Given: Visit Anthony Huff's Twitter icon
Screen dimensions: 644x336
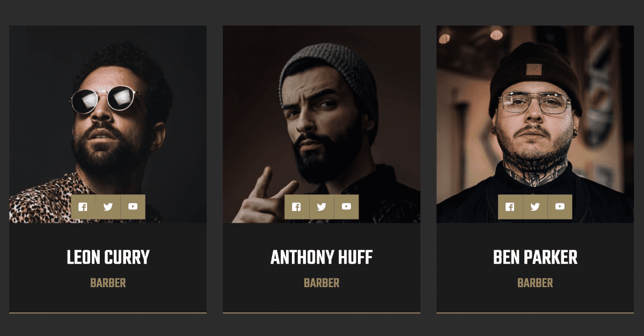Looking at the screenshot, I should coord(321,207).
